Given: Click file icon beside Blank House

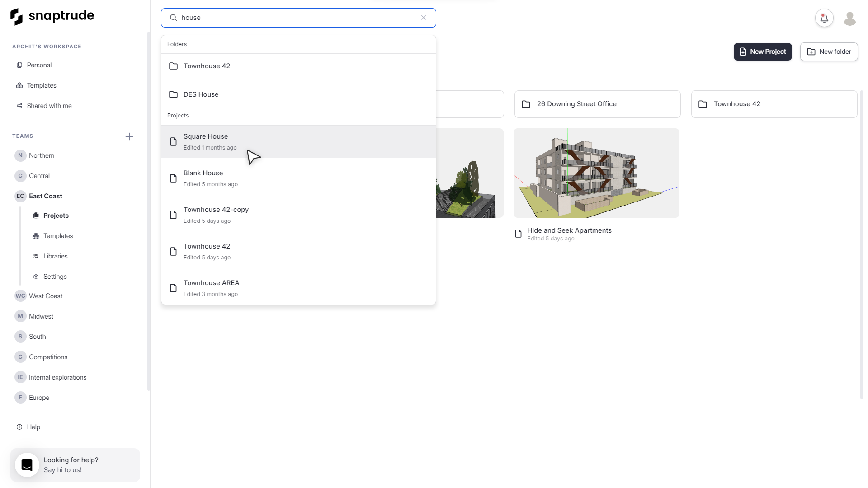Looking at the screenshot, I should (173, 178).
